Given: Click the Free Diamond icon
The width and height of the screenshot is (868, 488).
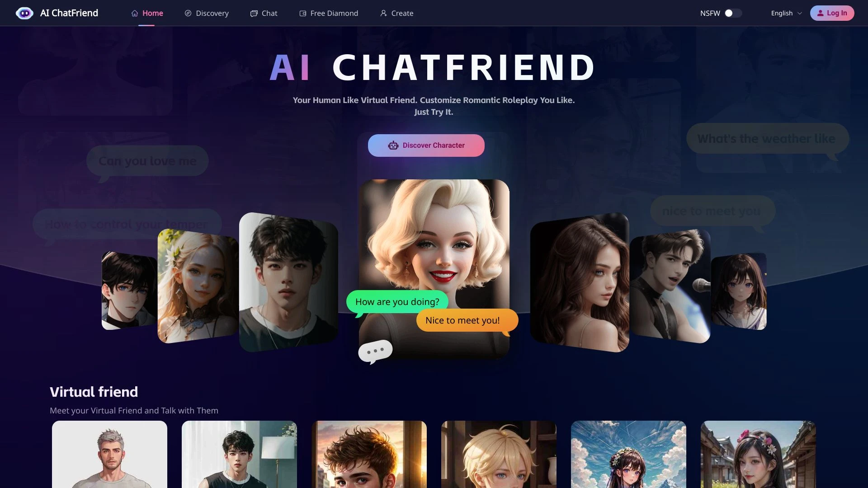Looking at the screenshot, I should click(x=302, y=13).
